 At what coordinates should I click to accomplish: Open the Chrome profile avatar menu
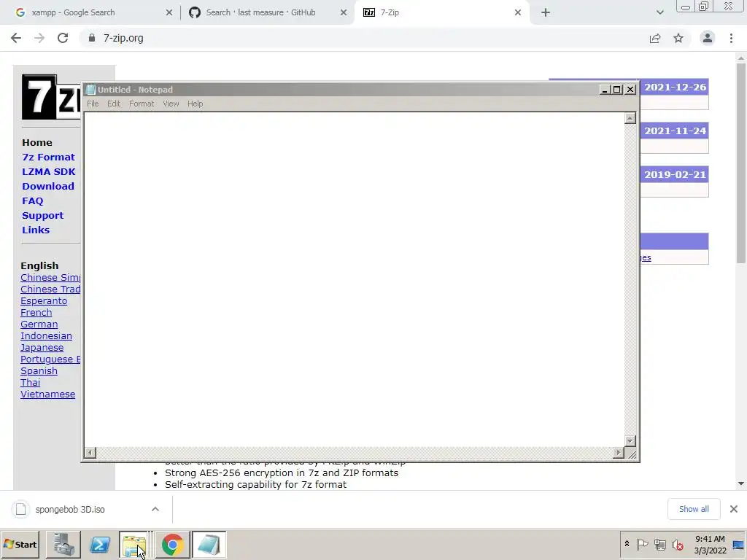coord(708,38)
